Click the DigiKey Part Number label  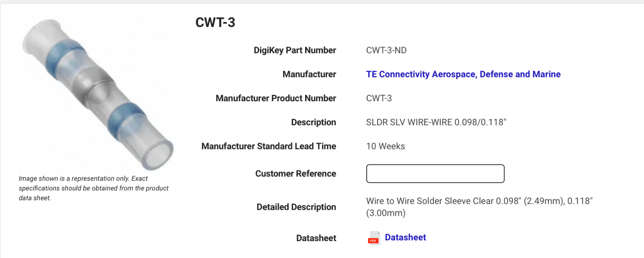click(x=295, y=50)
